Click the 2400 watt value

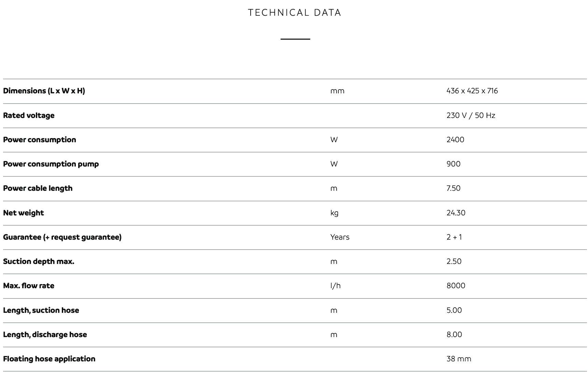pyautogui.click(x=455, y=140)
